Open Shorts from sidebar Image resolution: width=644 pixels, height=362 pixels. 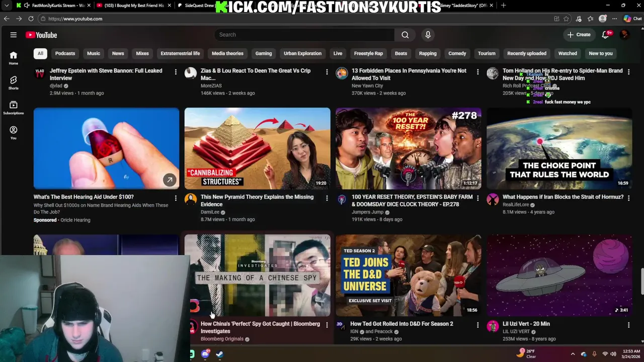pos(14,83)
